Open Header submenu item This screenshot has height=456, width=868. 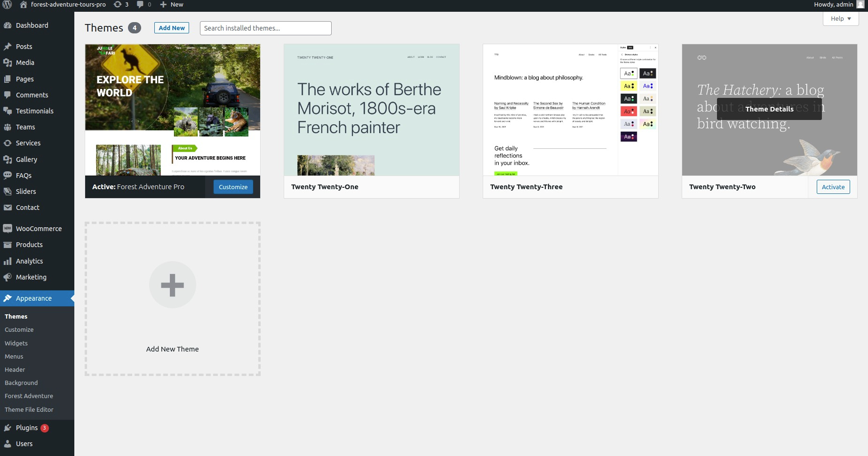point(15,370)
